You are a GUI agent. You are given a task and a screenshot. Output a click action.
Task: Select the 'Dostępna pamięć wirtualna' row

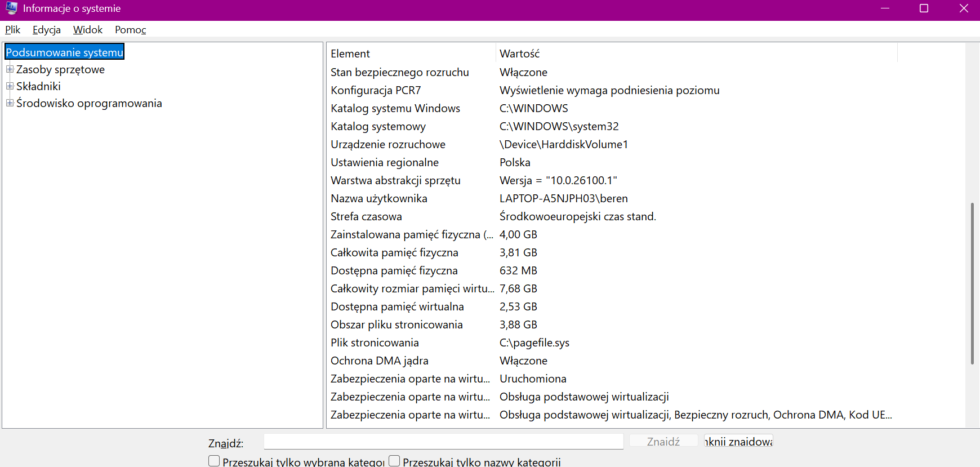[x=612, y=306]
